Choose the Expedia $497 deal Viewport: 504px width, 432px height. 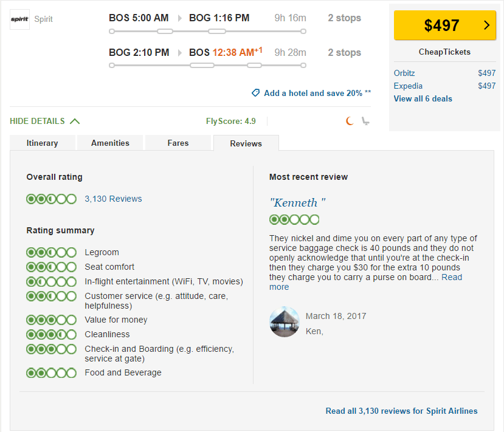[445, 86]
